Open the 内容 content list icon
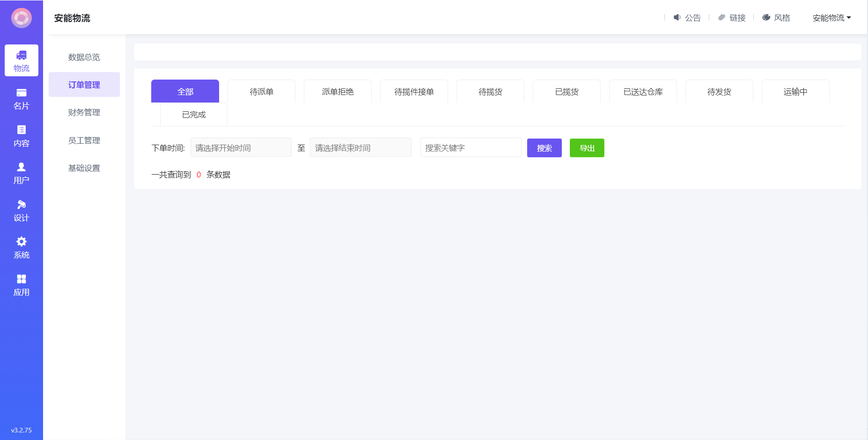This screenshot has height=440, width=868. coord(22,130)
